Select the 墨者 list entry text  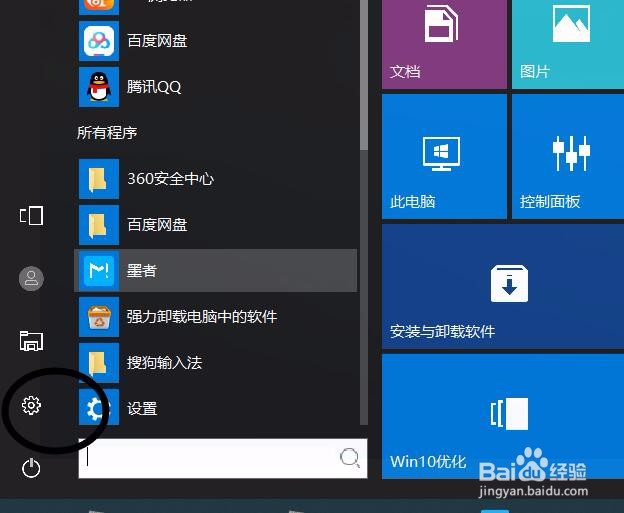[x=142, y=271]
